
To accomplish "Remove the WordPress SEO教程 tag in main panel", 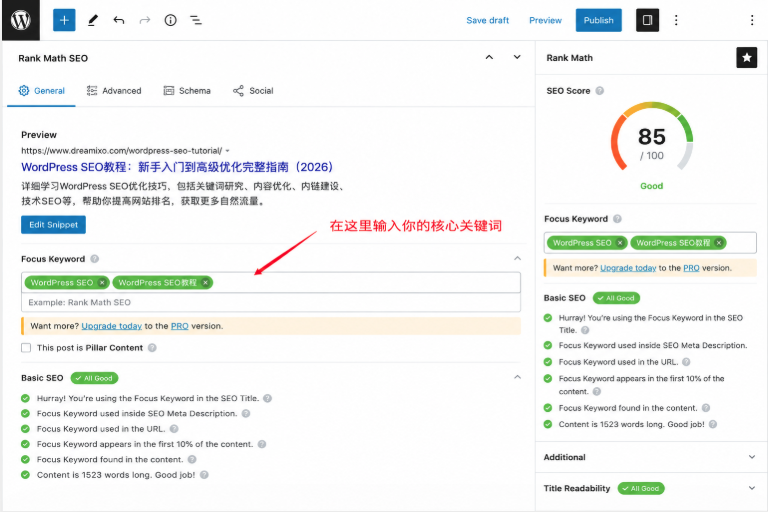I will click(206, 283).
